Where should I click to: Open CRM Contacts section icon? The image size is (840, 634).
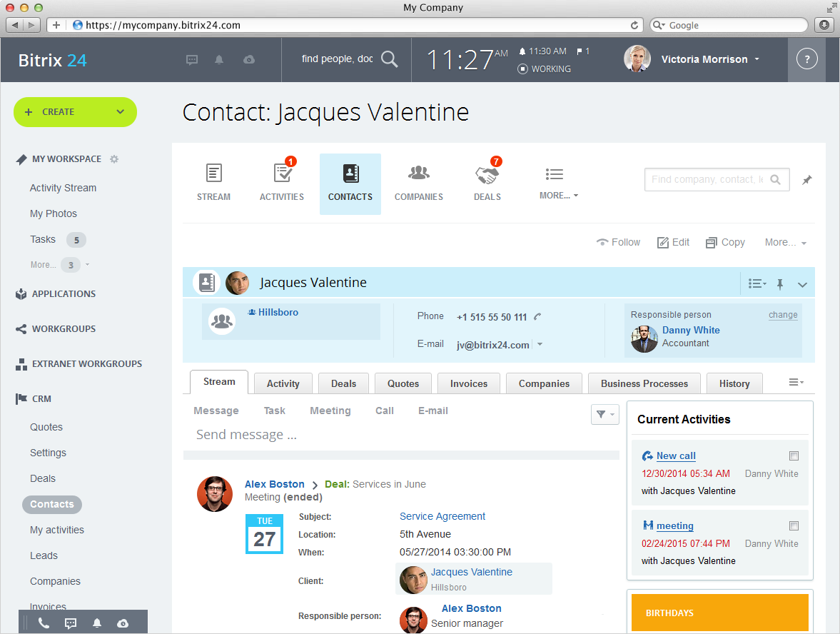[350, 173]
